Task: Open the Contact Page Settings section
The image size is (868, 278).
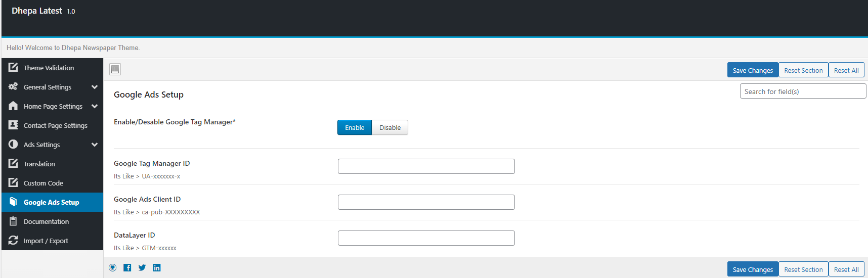Action: point(53,125)
